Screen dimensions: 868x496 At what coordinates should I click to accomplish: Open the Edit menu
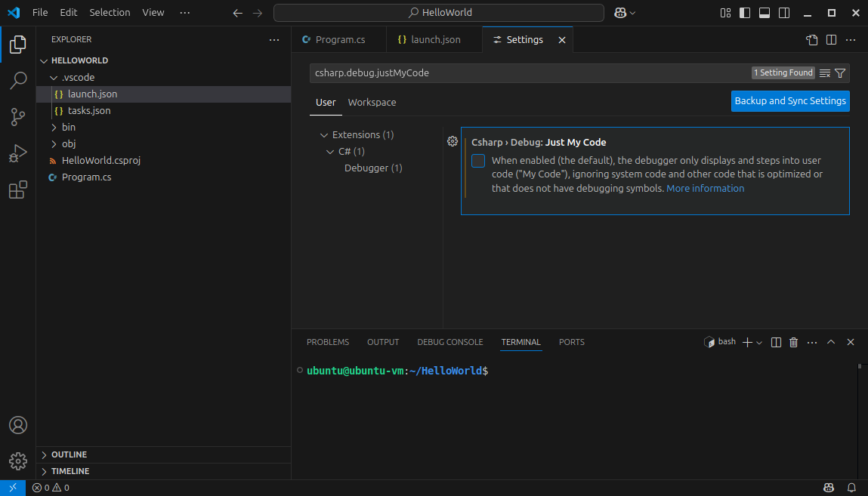point(69,12)
